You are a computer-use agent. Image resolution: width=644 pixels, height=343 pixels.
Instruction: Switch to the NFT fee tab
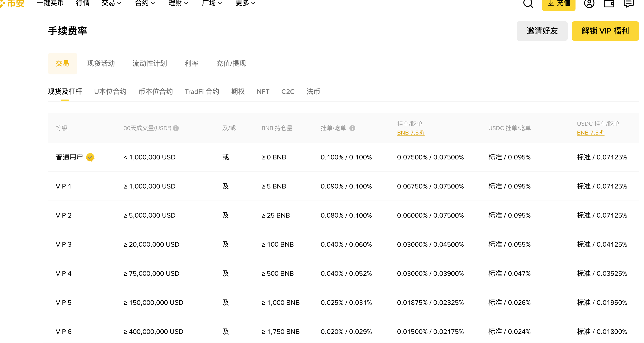point(263,92)
